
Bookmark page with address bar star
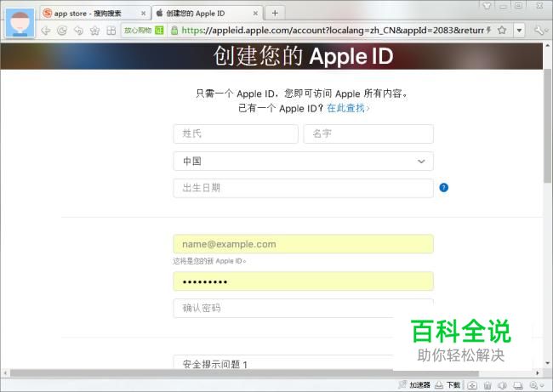click(x=502, y=31)
